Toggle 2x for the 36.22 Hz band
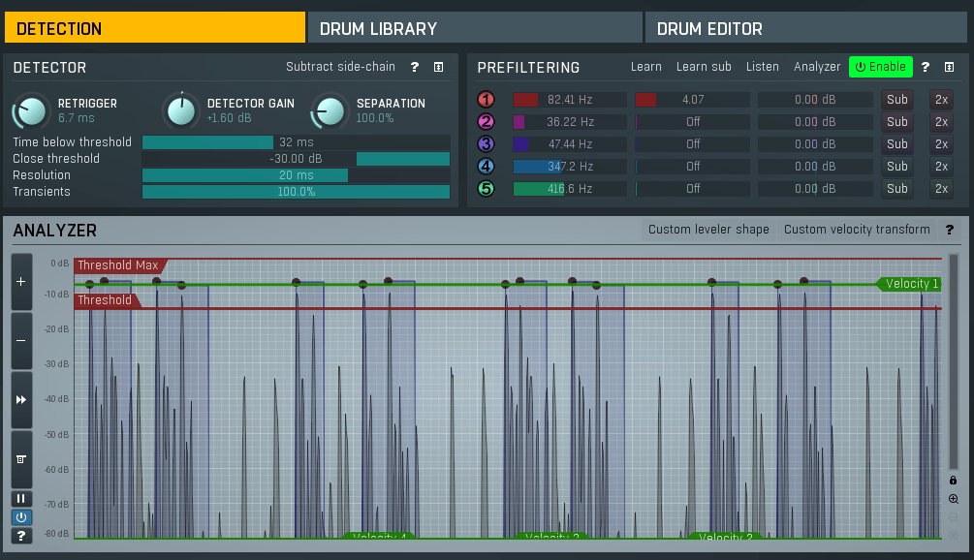This screenshot has width=974, height=560. 942,122
